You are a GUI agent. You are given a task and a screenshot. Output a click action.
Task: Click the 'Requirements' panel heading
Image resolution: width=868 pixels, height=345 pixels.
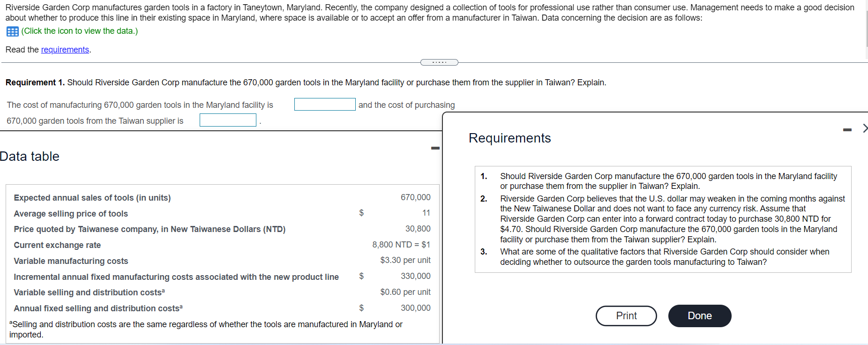[509, 138]
